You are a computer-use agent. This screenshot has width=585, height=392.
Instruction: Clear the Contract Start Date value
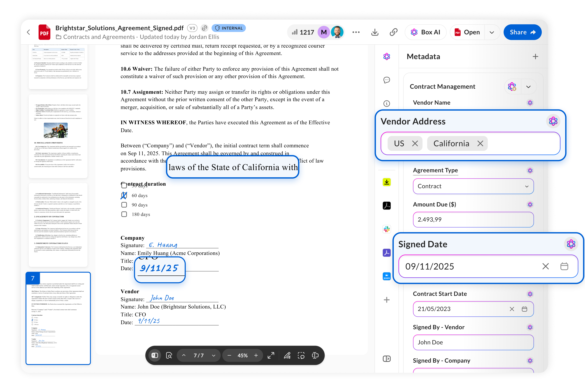[512, 309]
